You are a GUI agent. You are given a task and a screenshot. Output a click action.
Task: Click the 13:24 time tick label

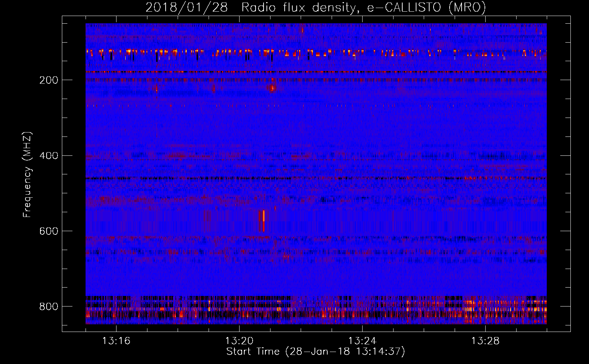pos(362,341)
